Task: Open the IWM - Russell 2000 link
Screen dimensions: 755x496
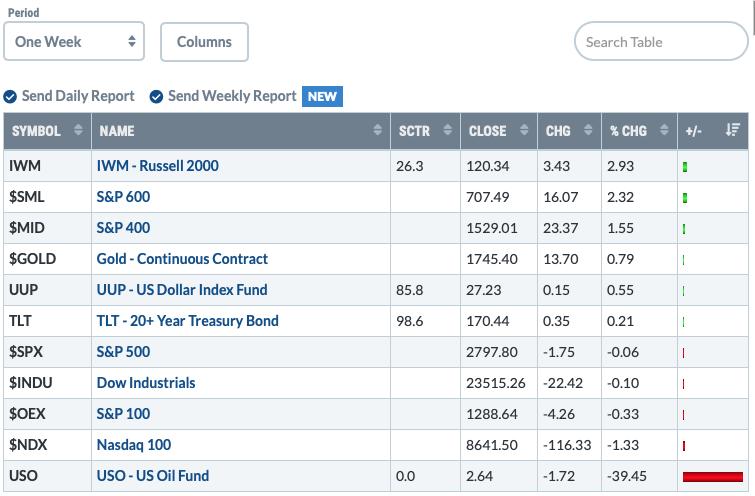Action: tap(157, 166)
